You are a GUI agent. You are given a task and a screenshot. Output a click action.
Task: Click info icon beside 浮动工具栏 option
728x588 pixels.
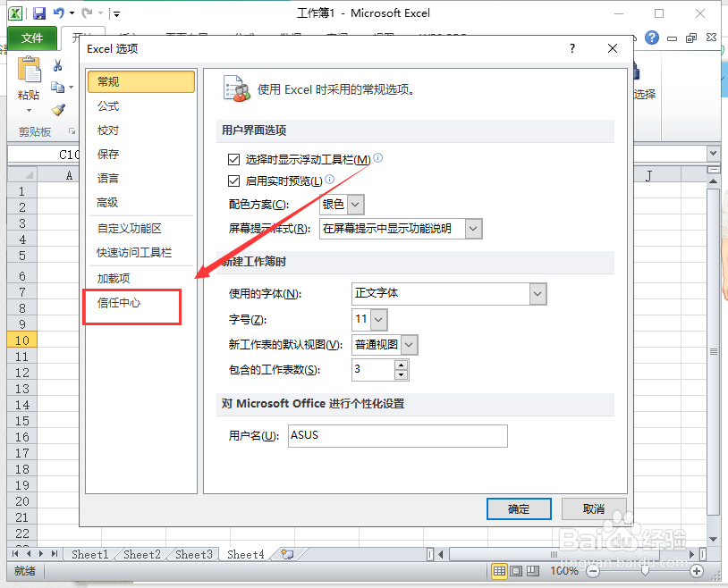[x=378, y=158]
